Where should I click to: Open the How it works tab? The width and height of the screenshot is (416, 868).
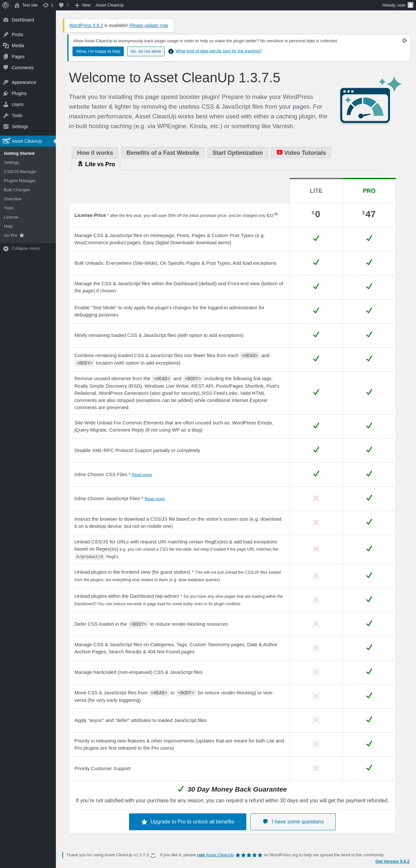pyautogui.click(x=95, y=153)
